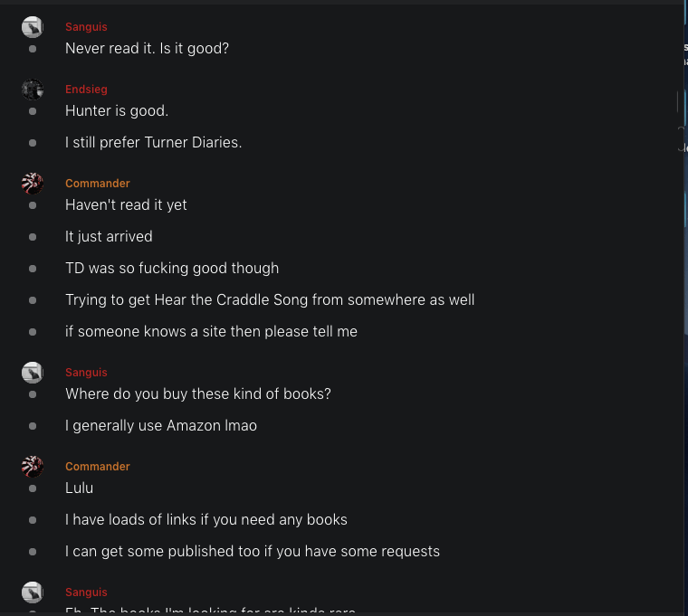Click Sanguis avatar above "Where do you buy" message
Viewport: 688px width, 616px height.
coord(33,373)
